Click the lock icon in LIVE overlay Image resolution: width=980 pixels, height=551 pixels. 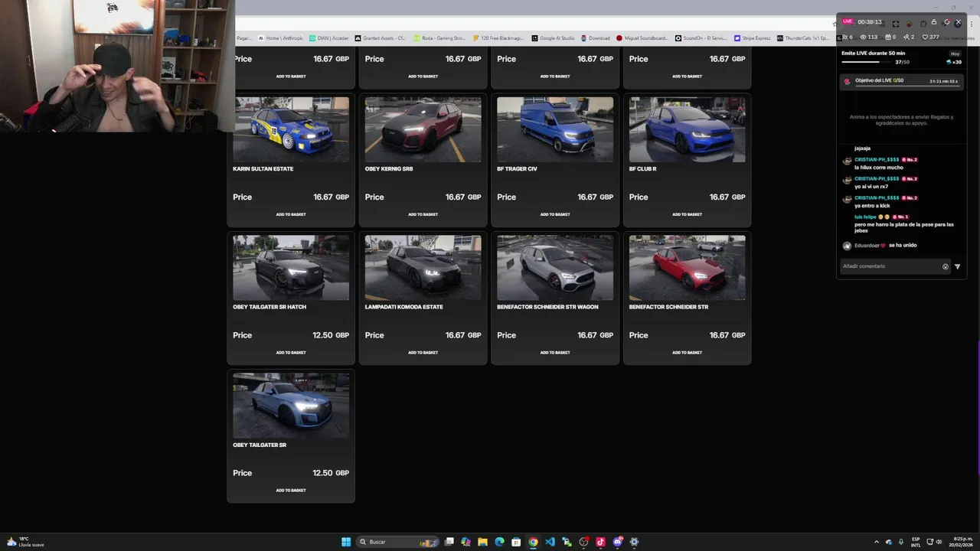coord(934,22)
